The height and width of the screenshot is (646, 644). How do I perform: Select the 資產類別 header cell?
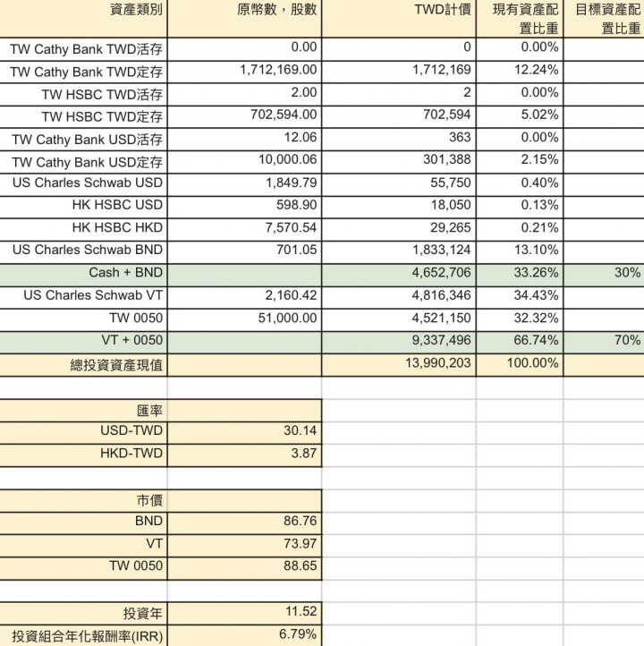[83, 19]
